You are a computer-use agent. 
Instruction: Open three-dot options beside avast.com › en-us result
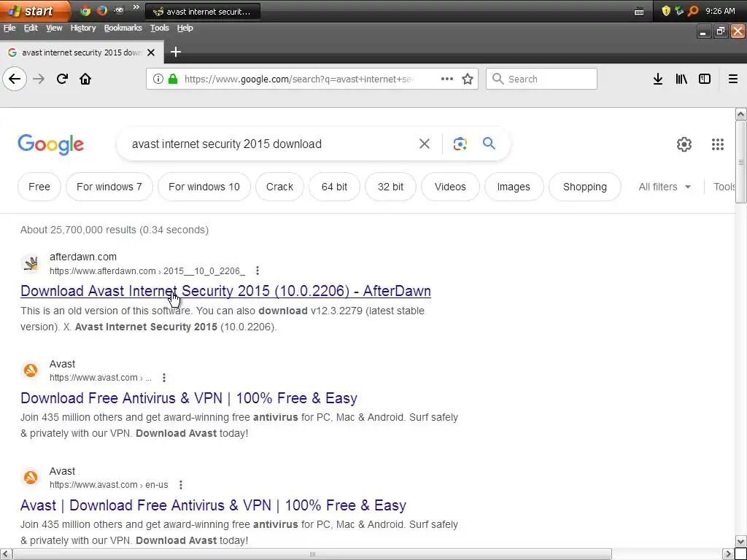point(181,485)
